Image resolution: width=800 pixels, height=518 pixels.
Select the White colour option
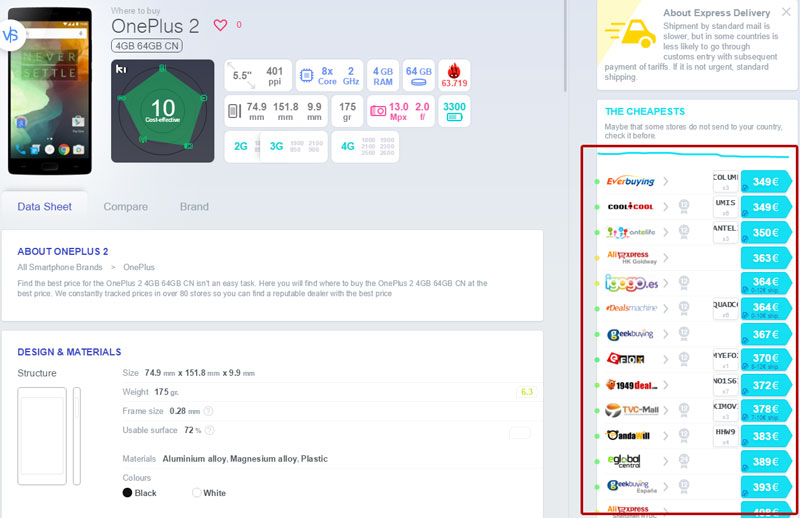coord(209,492)
